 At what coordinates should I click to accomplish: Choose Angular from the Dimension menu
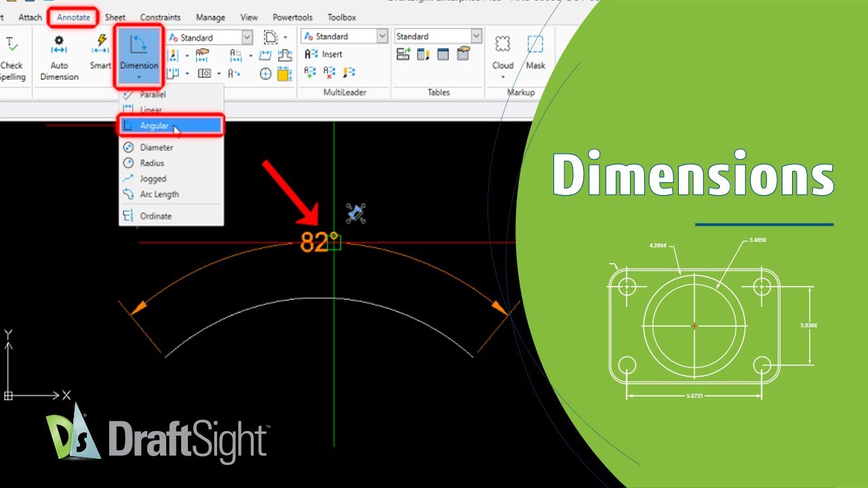coord(171,125)
